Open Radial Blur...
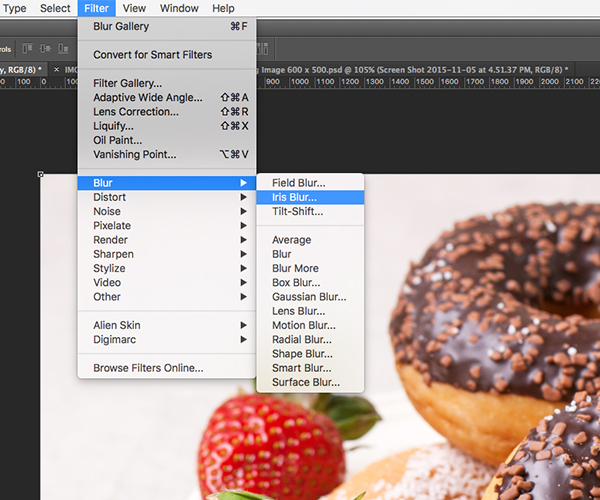Screen dimensions: 600x500 pos(310,339)
